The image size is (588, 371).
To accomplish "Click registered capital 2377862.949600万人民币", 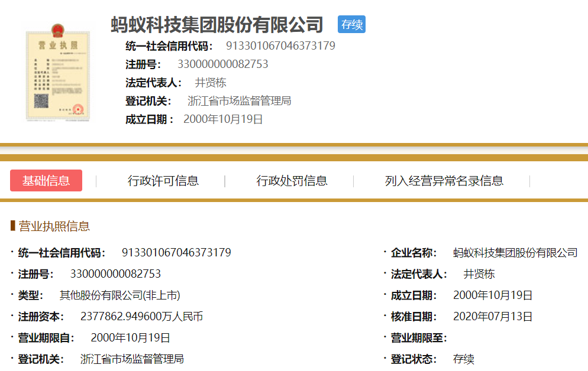I will coord(141,316).
